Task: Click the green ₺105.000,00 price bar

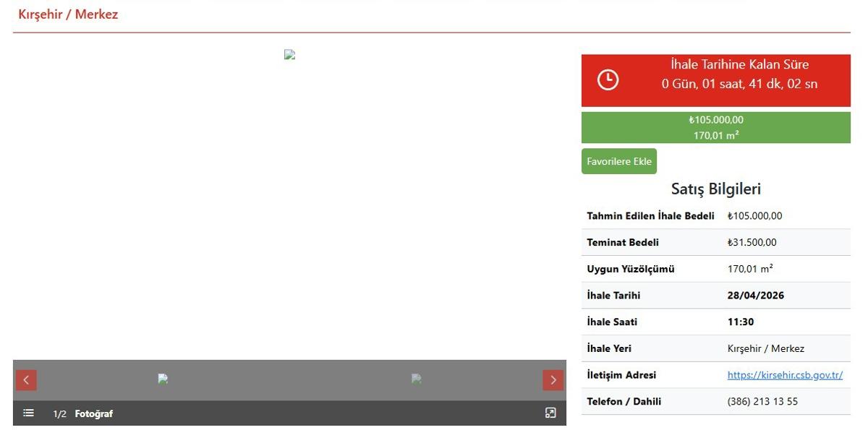Action: (x=715, y=127)
